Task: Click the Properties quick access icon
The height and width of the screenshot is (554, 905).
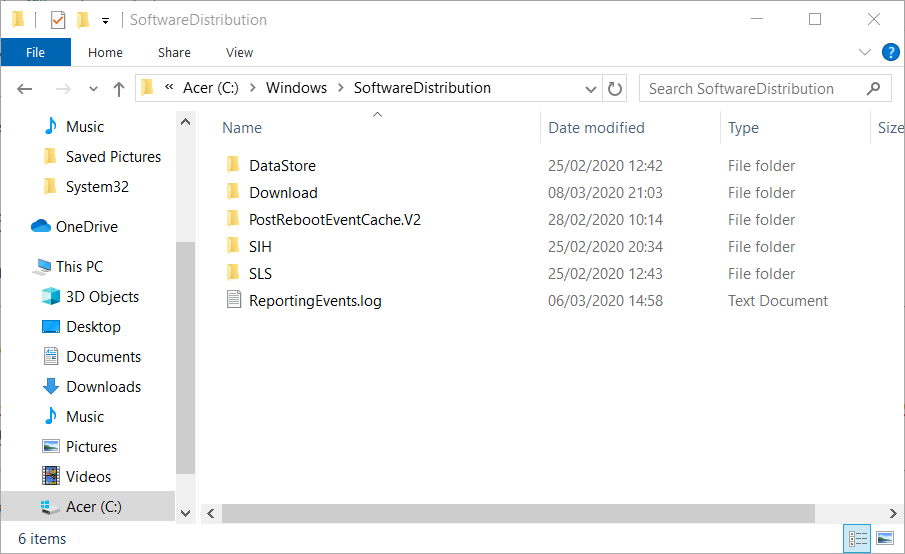Action: tap(57, 19)
